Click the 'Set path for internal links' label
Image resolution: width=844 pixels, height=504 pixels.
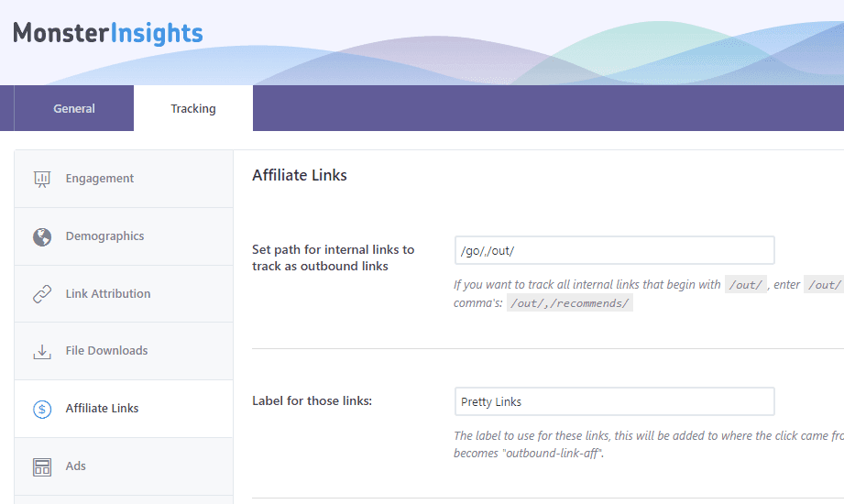click(333, 257)
